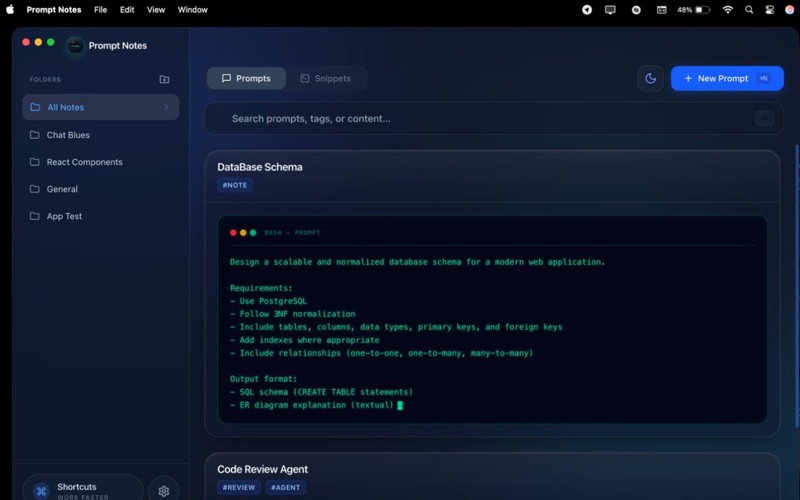
Task: Select the General folder
Action: (x=101, y=189)
